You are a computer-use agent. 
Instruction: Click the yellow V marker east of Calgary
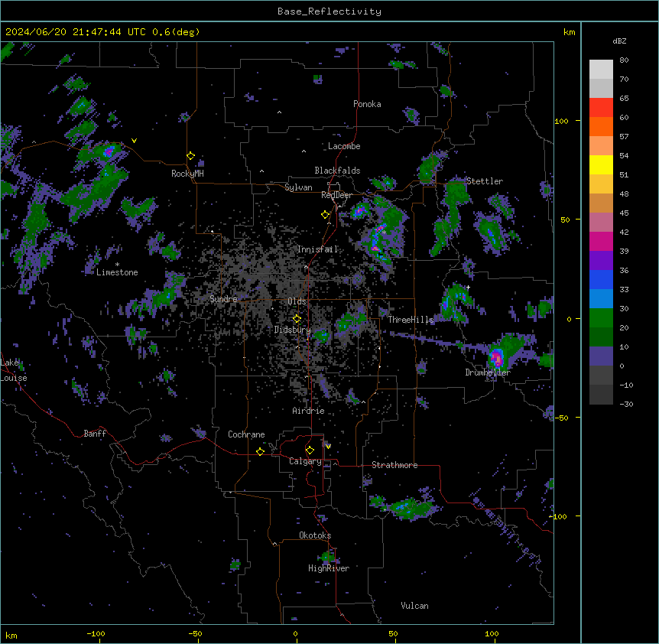coord(328,447)
